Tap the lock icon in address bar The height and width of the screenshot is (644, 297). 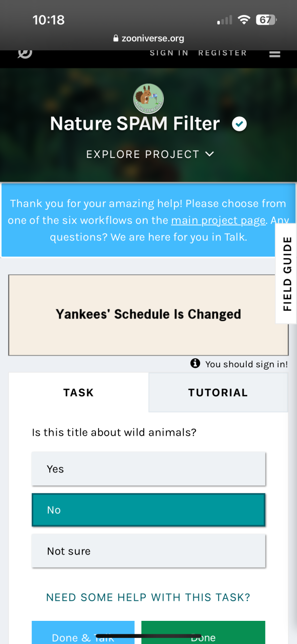[x=116, y=38]
